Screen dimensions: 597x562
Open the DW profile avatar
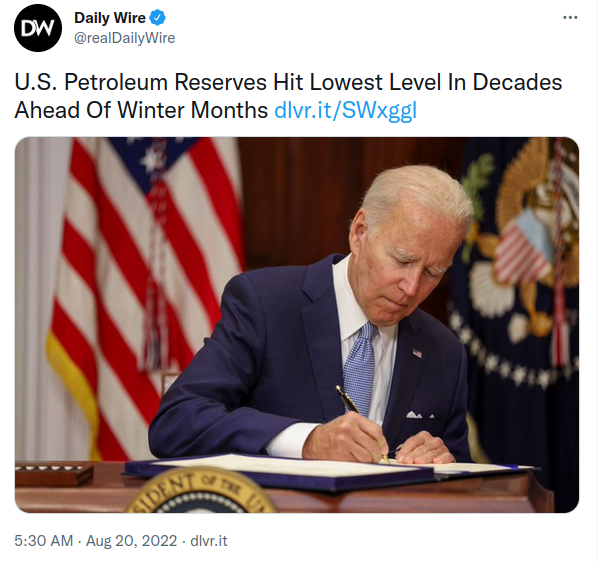38,28
